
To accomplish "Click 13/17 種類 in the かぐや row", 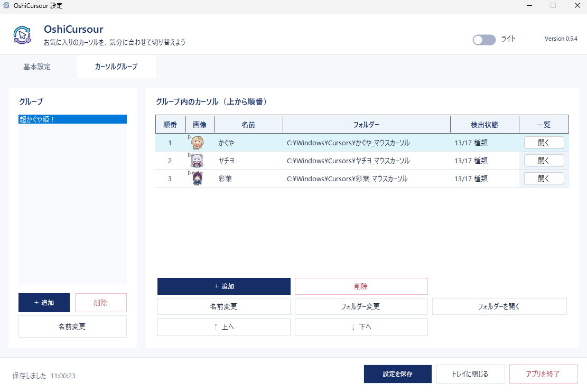I will (x=471, y=143).
